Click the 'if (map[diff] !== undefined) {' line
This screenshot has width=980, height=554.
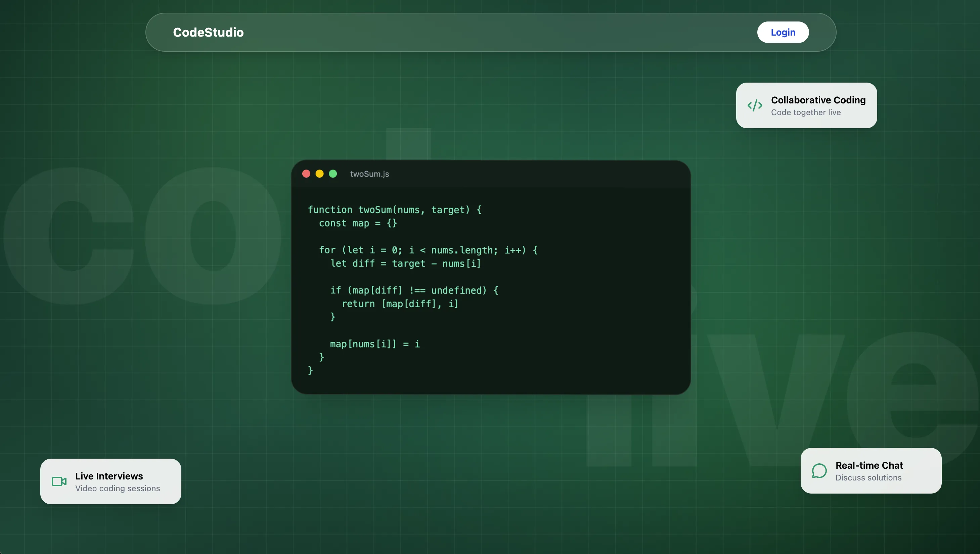(x=414, y=290)
